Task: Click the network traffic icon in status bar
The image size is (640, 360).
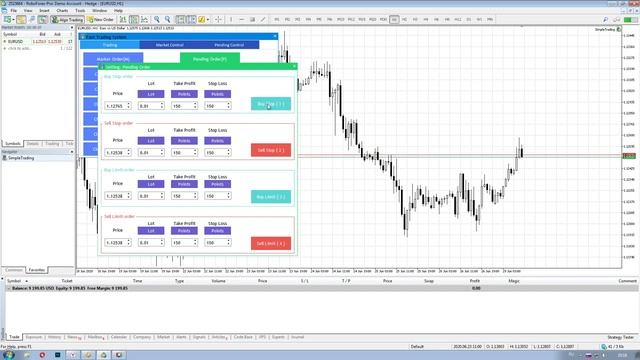Action: [x=604, y=347]
